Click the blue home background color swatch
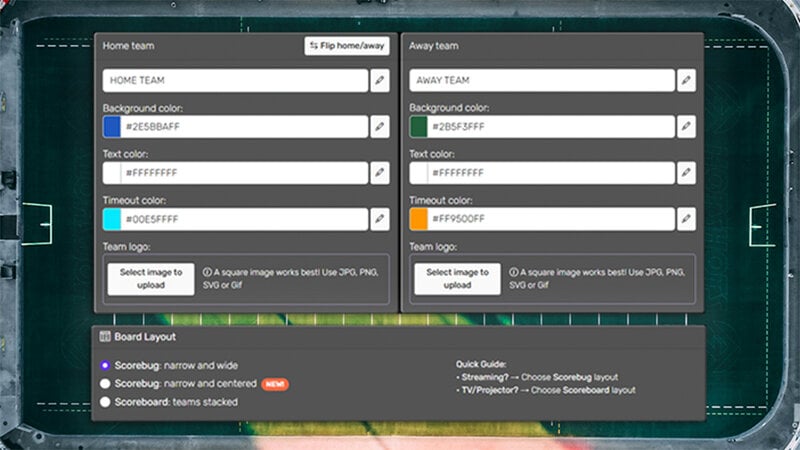The width and height of the screenshot is (800, 450). 112,127
